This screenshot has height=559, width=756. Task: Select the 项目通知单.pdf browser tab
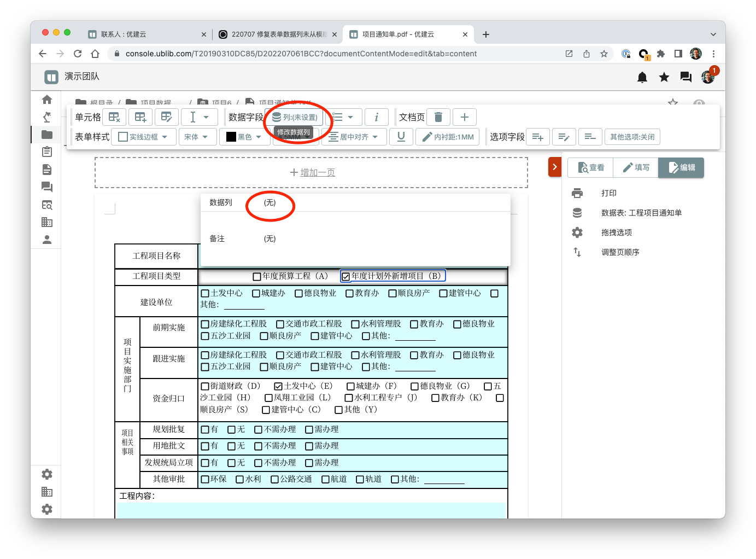[x=408, y=34]
